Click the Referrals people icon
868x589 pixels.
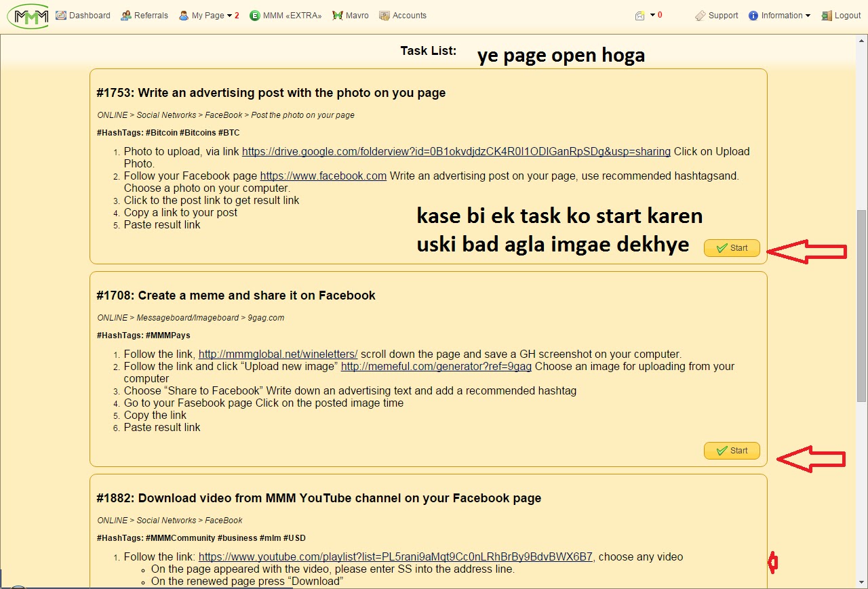(126, 15)
